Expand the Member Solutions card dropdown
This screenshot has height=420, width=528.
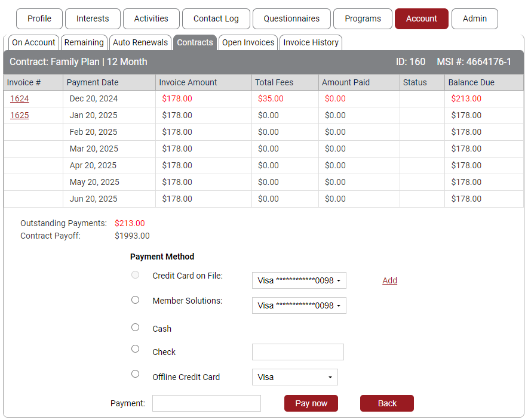coord(299,305)
